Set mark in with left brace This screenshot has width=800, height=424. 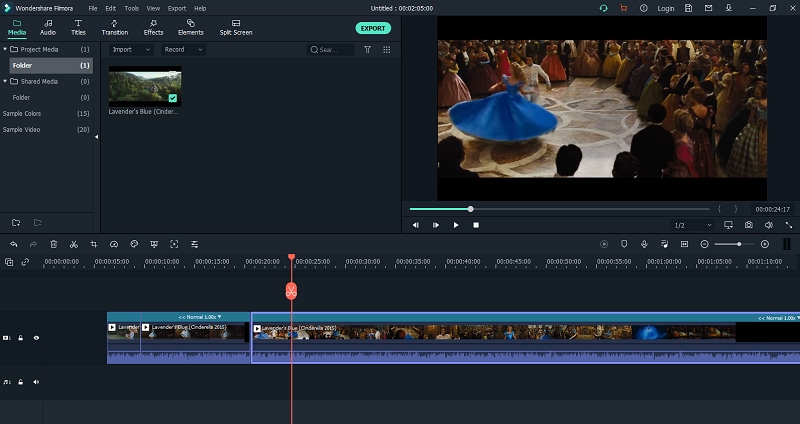coord(719,209)
